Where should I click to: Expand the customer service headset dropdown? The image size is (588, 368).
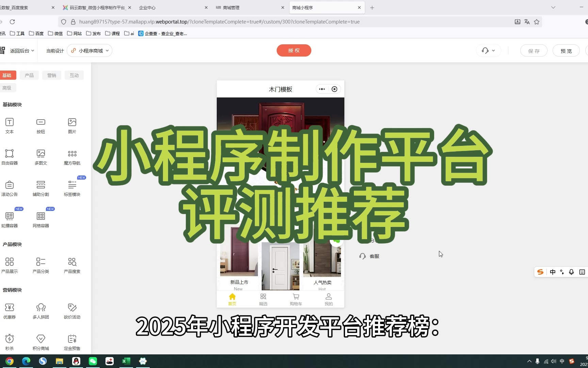[488, 51]
